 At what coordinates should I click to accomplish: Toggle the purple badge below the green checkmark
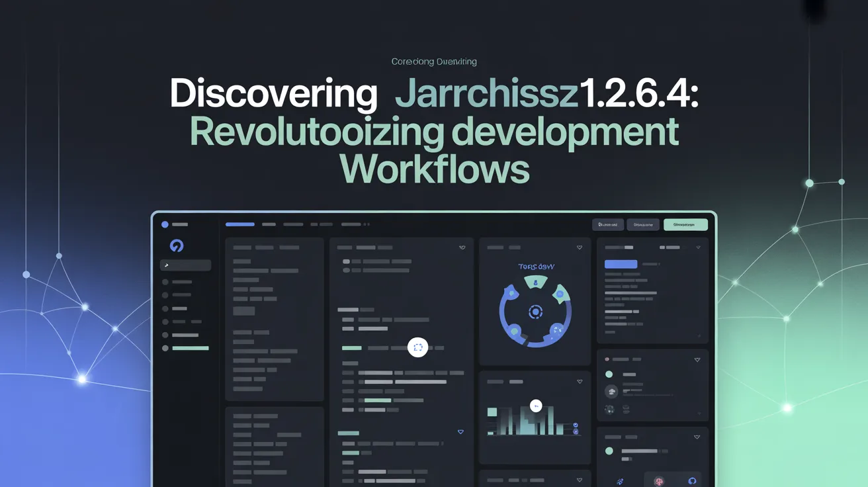[574, 431]
